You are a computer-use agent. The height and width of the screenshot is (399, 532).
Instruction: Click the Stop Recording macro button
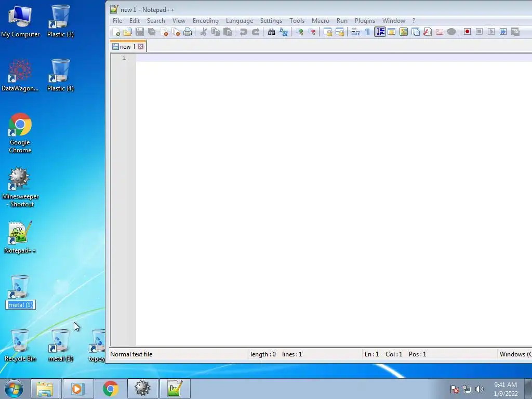(x=479, y=32)
